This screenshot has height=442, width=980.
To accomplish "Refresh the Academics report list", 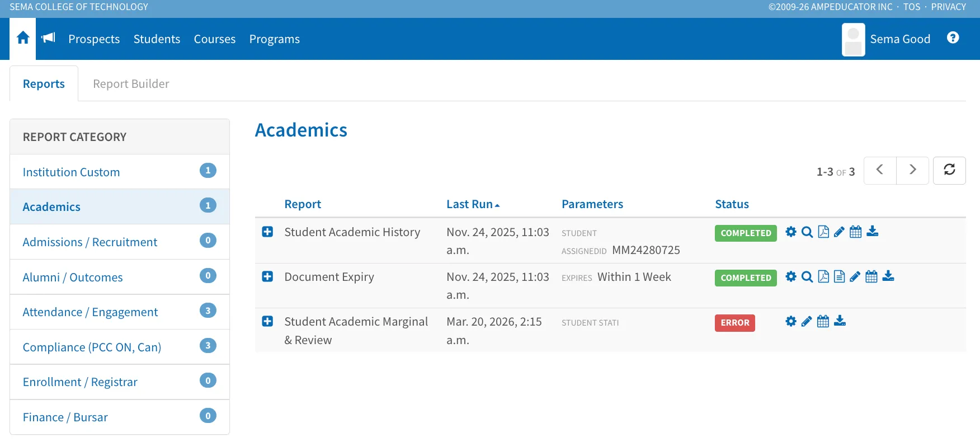I will click(x=949, y=170).
